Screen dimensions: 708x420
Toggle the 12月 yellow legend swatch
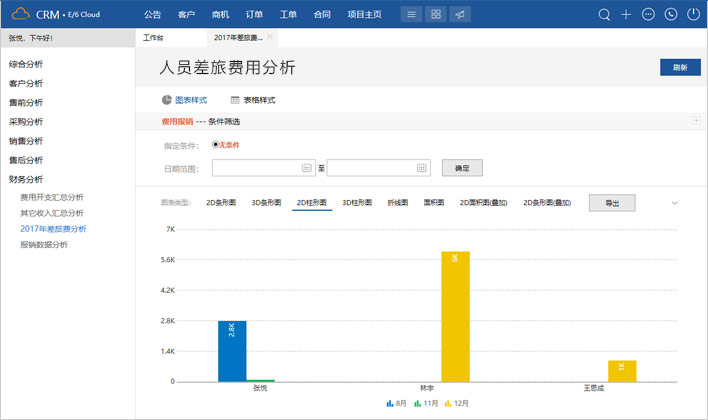pyautogui.click(x=447, y=404)
